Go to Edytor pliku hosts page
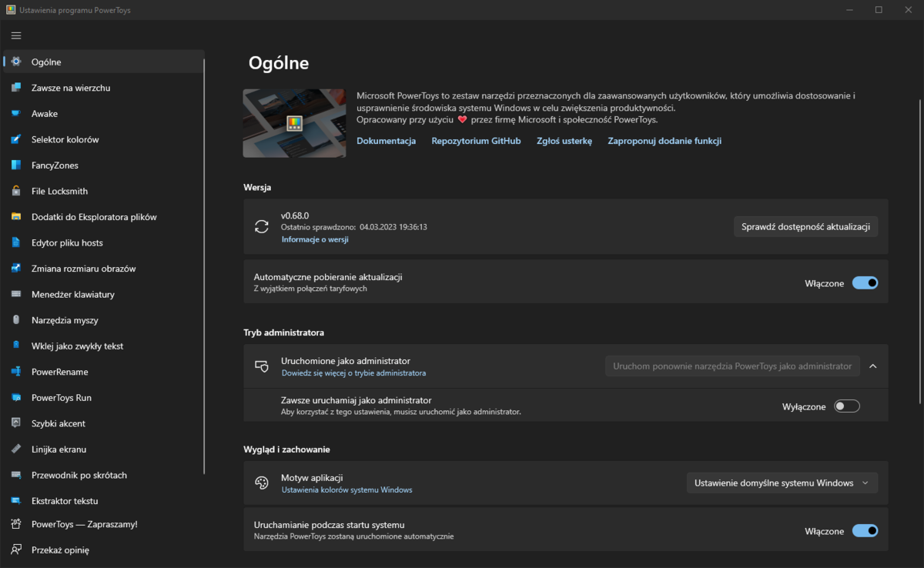The image size is (924, 568). coord(104,242)
